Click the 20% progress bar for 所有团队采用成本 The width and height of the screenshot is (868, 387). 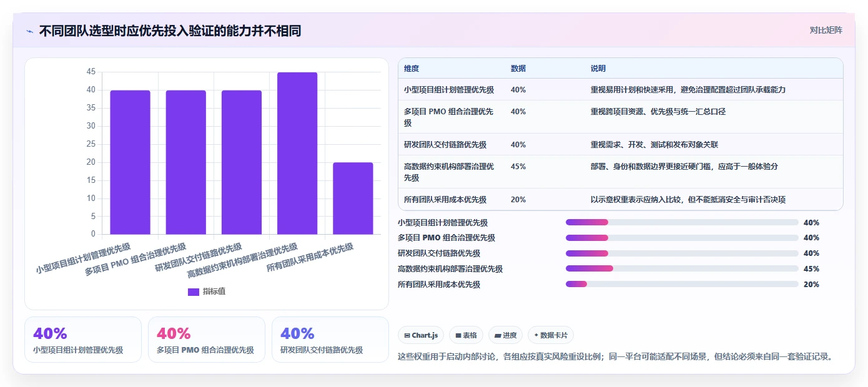click(x=682, y=284)
